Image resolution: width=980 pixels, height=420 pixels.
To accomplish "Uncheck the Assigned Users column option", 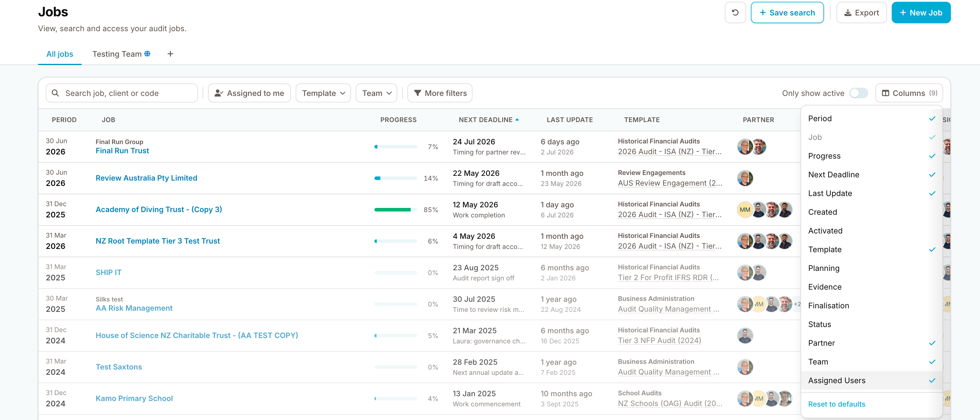I will point(871,380).
